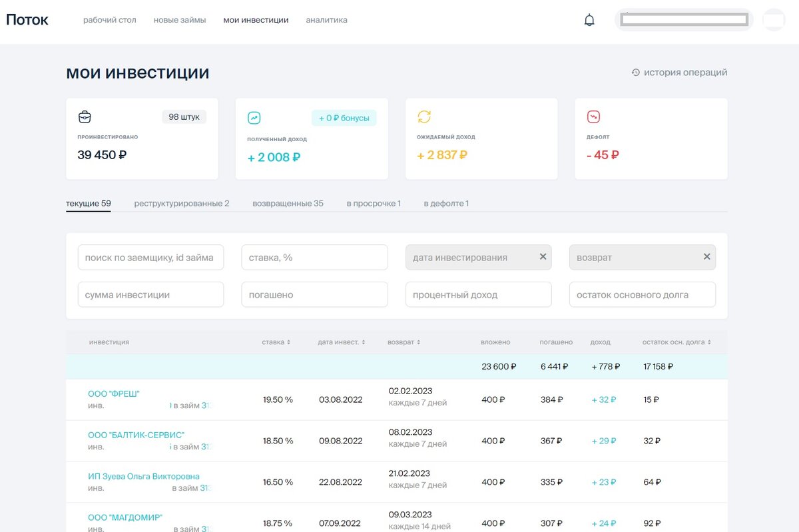Viewport: 799px width, 532px height.
Task: Sort table by остаток осн. долга column
Action: click(676, 342)
